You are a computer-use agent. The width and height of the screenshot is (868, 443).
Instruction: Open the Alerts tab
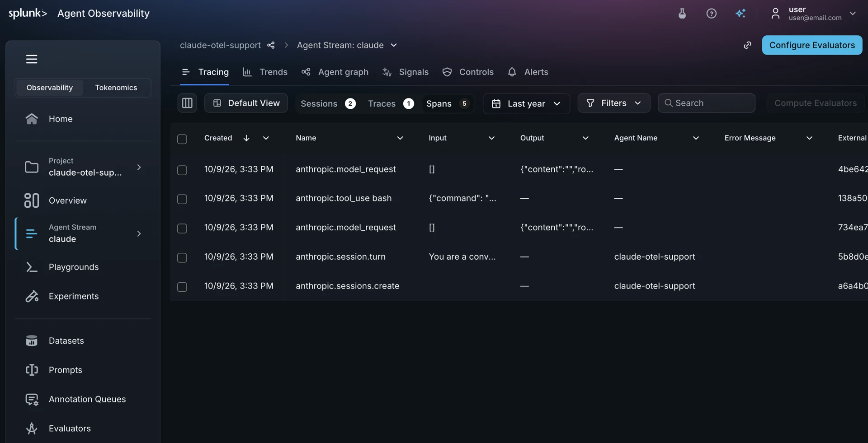528,72
